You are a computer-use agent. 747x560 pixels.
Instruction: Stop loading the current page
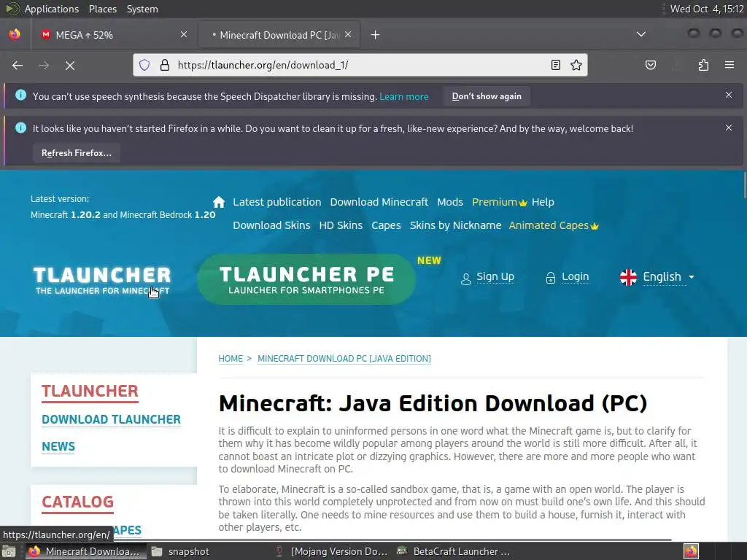tap(70, 65)
